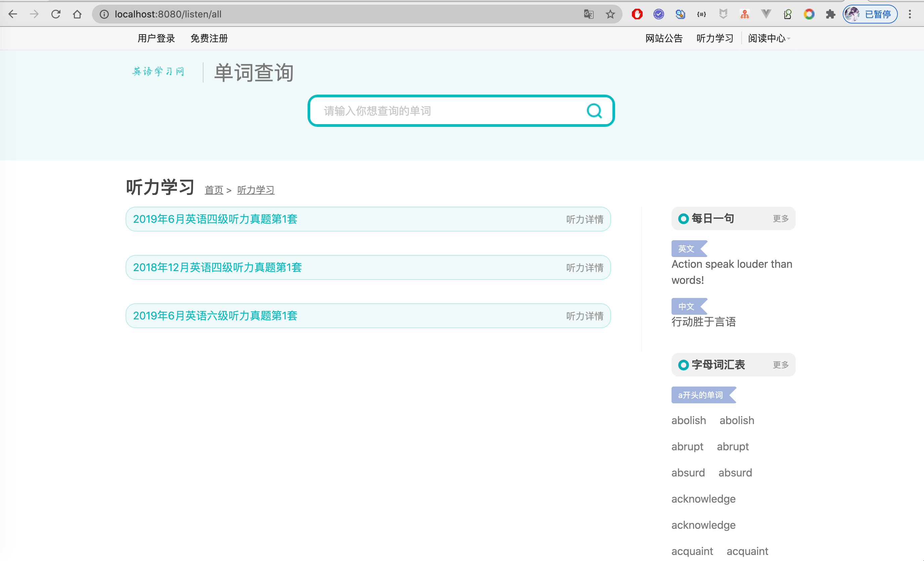
Task: Click the 用户登录 link
Action: (x=156, y=38)
